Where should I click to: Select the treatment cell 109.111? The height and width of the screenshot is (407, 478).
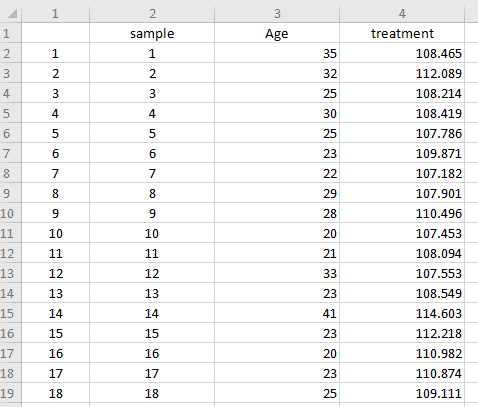tap(402, 393)
